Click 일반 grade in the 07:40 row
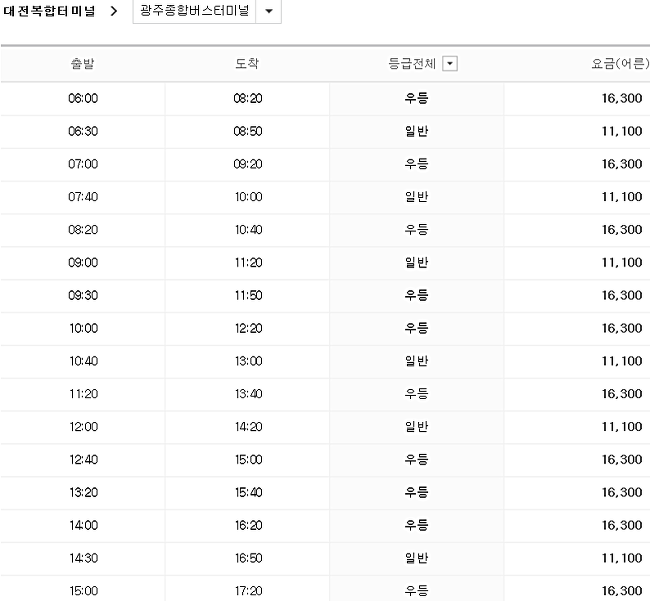650x601 pixels. [x=416, y=196]
